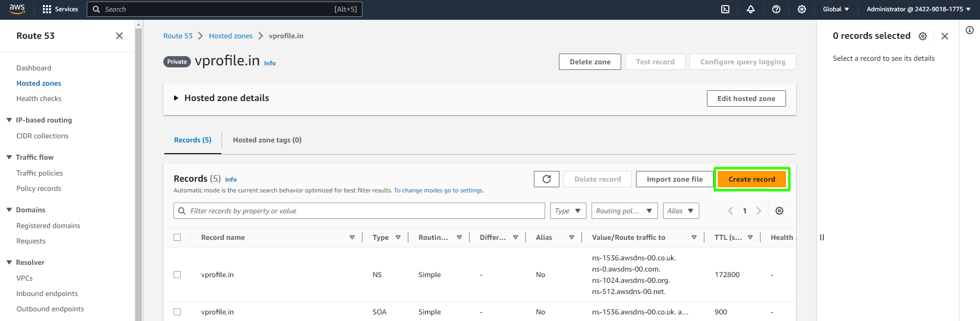Expand the Hosted zone details section
980x321 pixels.
176,98
